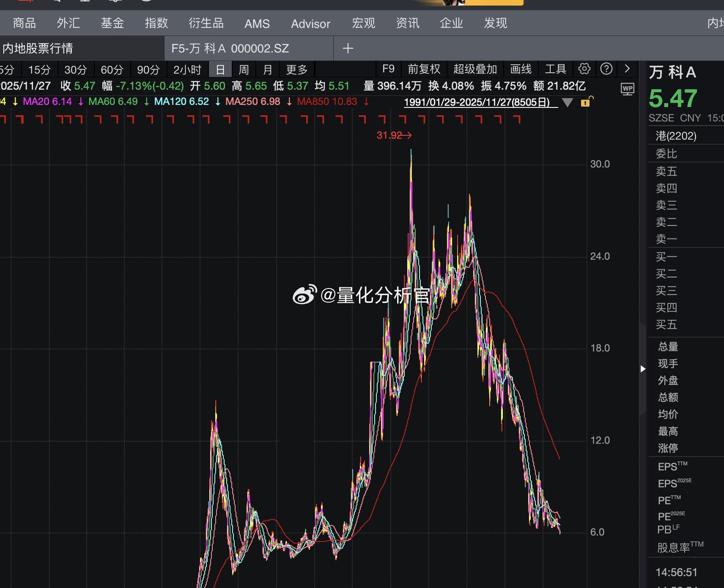Open the 前复权 adjustment selector
This screenshot has height=588, width=724.
pos(424,69)
